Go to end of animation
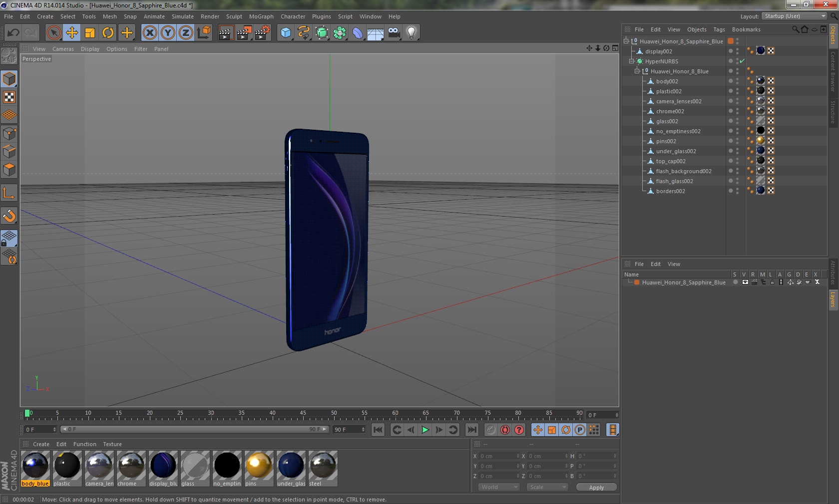This screenshot has height=504, width=839. (471, 430)
